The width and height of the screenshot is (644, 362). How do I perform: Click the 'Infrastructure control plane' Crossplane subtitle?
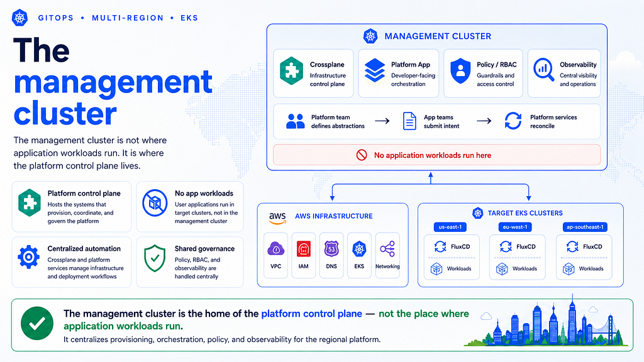coord(328,80)
